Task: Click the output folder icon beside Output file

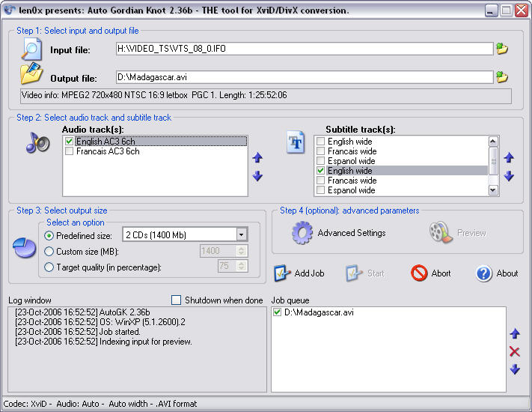Action: coord(31,73)
